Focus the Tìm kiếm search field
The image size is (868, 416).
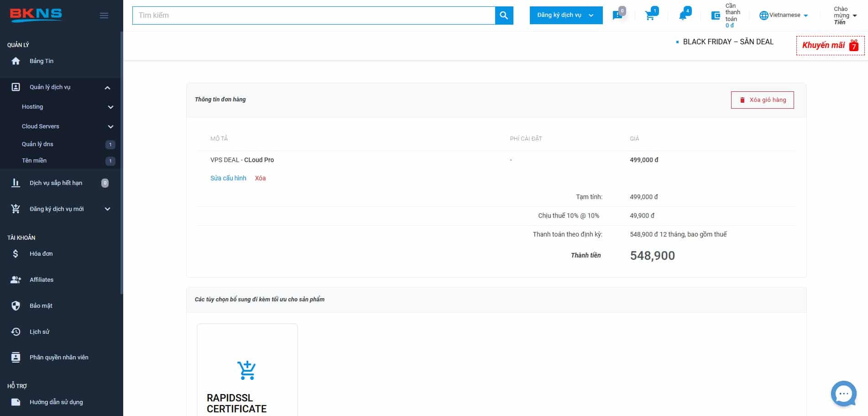tap(313, 16)
